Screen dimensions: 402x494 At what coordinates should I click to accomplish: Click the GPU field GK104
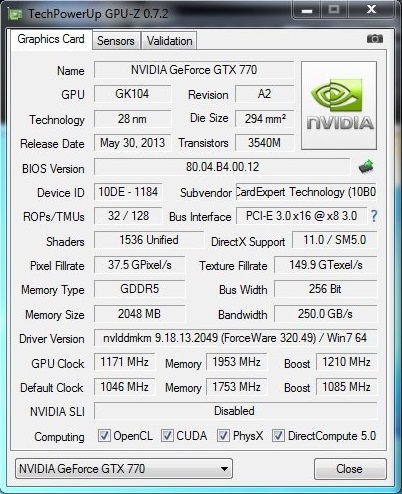pyautogui.click(x=132, y=94)
